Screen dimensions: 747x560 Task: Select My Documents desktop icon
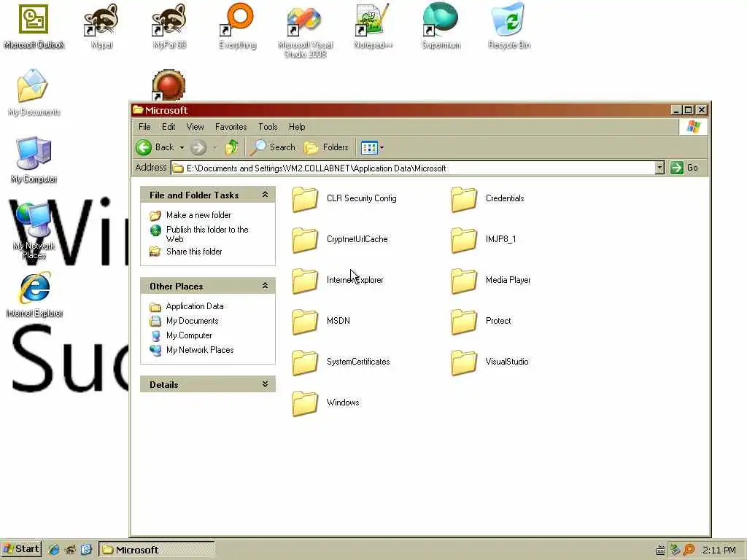click(34, 93)
